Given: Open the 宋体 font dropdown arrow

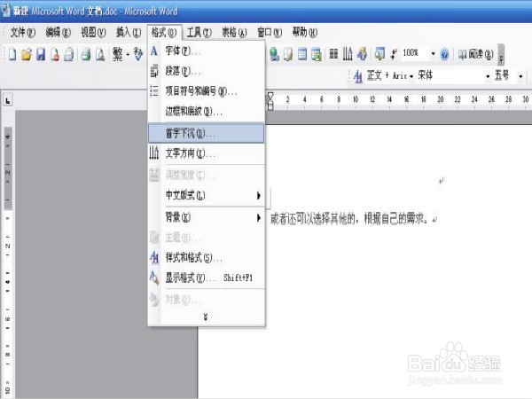Looking at the screenshot, I should click(x=488, y=76).
